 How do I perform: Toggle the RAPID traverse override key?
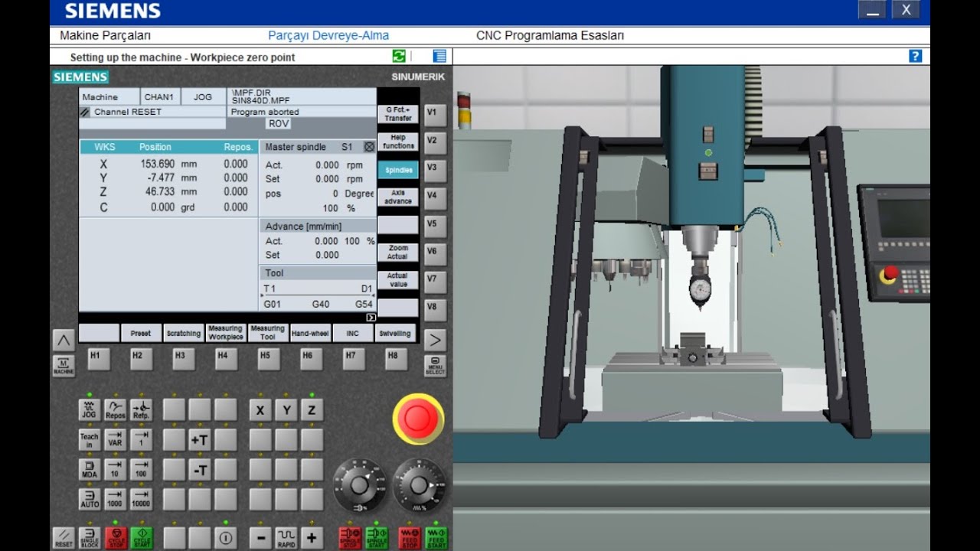click(x=286, y=537)
